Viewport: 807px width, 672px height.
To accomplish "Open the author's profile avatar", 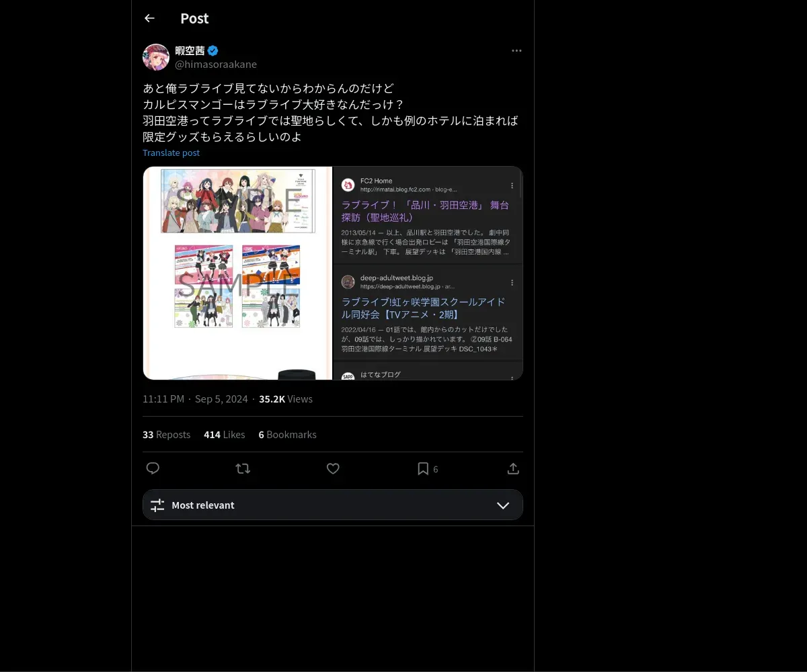I will tap(156, 57).
